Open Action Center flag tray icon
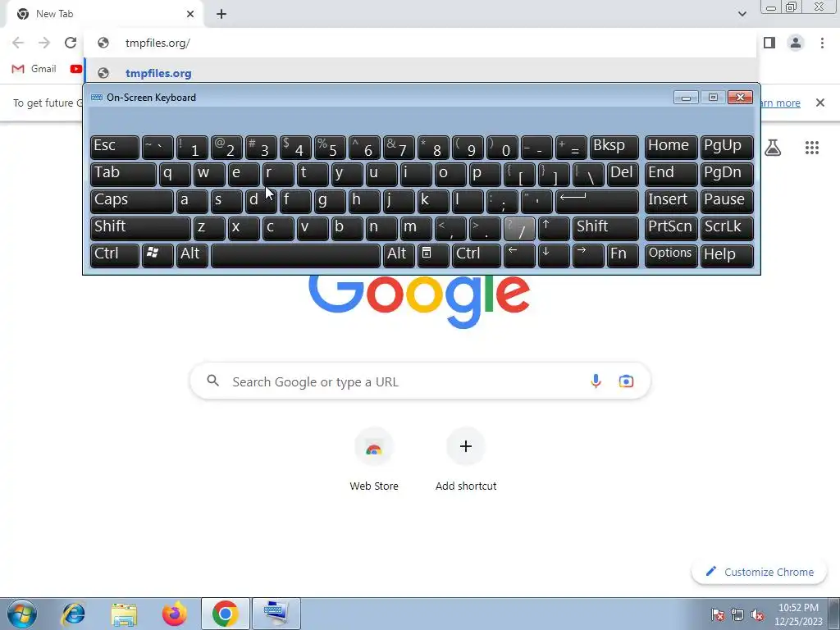840x630 pixels. 718,614
